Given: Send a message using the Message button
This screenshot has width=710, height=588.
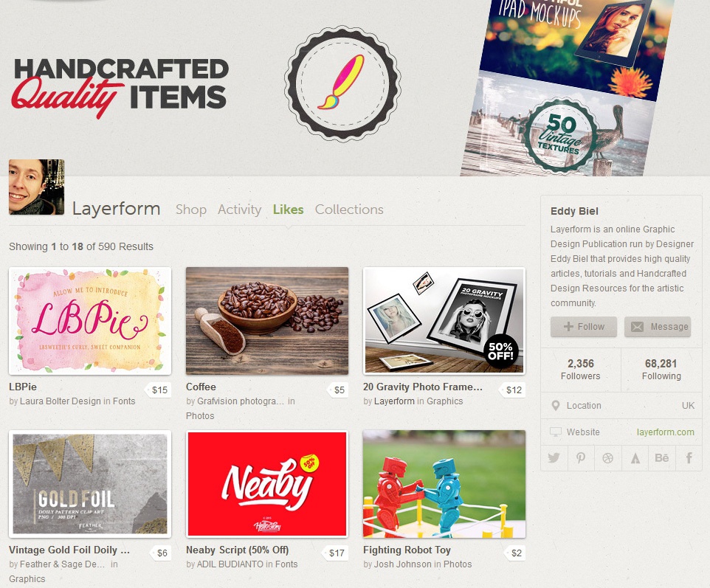Looking at the screenshot, I should click(x=658, y=326).
